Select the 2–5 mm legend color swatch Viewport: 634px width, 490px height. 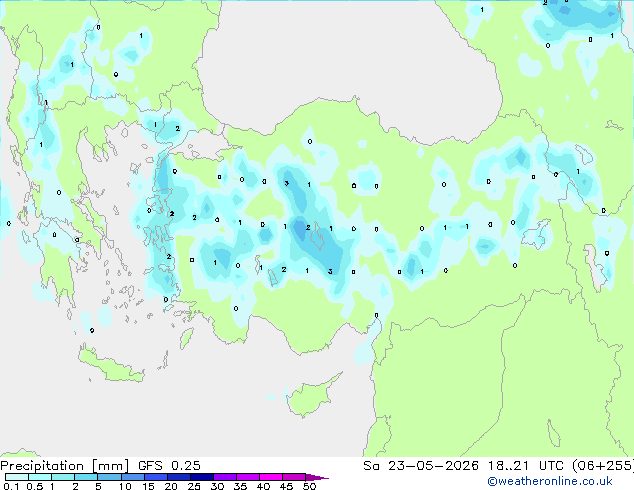click(x=86, y=477)
